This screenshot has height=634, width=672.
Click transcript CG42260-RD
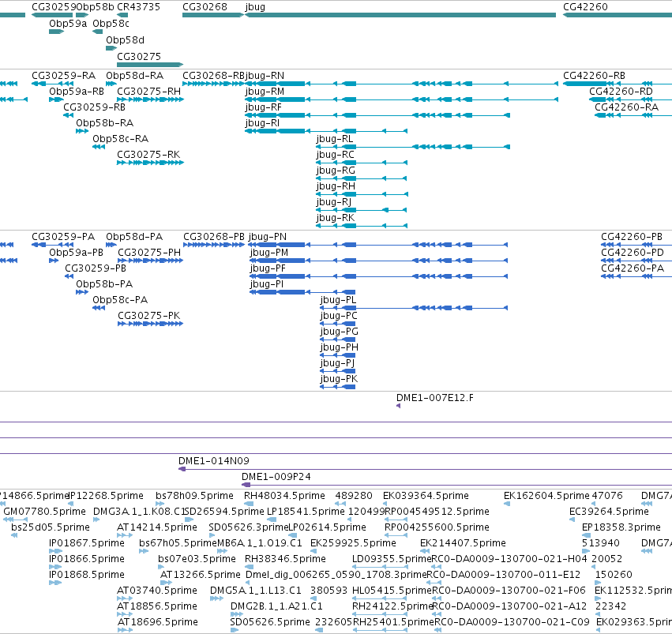coord(621,92)
